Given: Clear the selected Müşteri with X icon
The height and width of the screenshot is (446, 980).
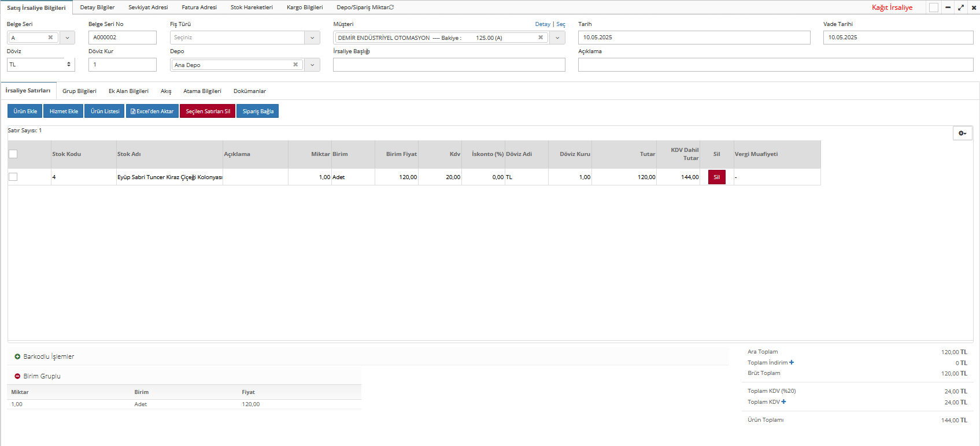Looking at the screenshot, I should pos(541,38).
